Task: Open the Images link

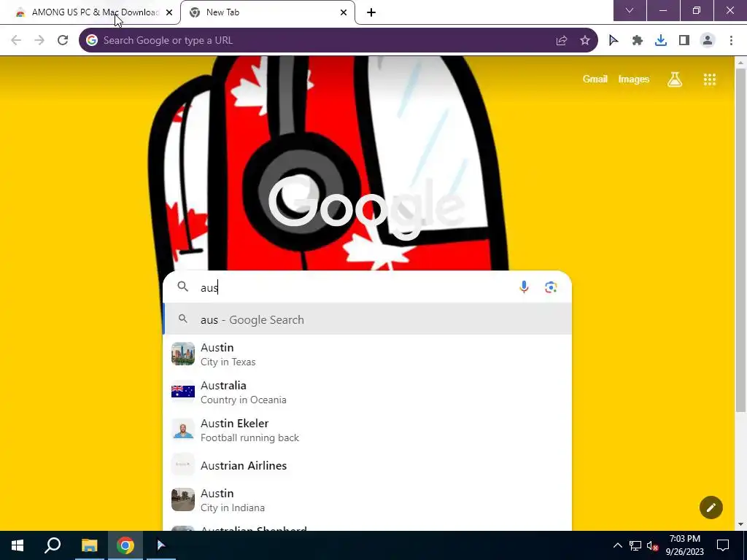Action: tap(634, 79)
